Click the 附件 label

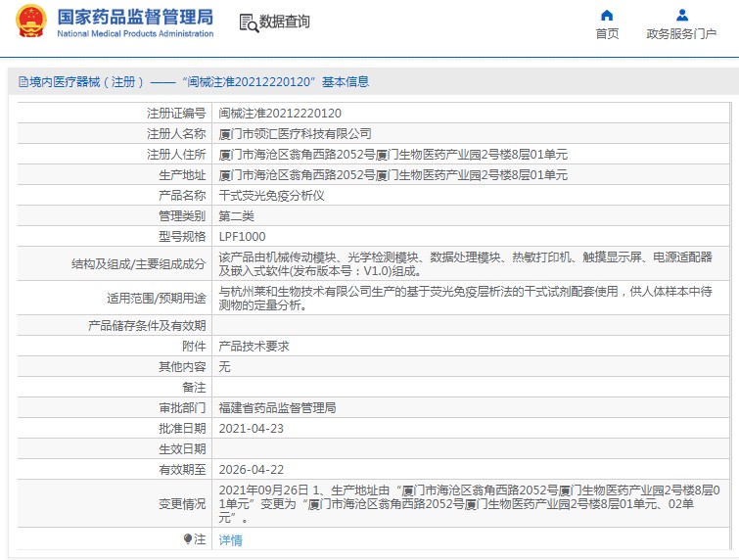[194, 346]
